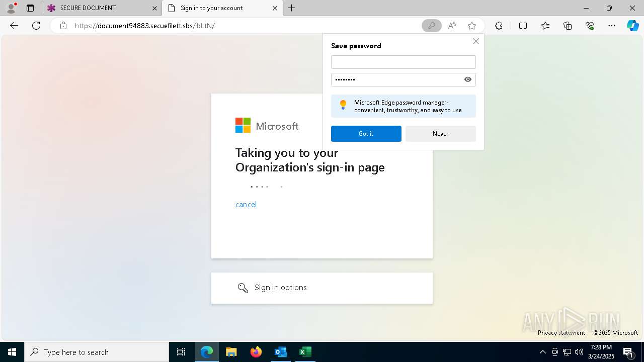The image size is (644, 362).
Task: Refresh the current page
Action: (36, 26)
